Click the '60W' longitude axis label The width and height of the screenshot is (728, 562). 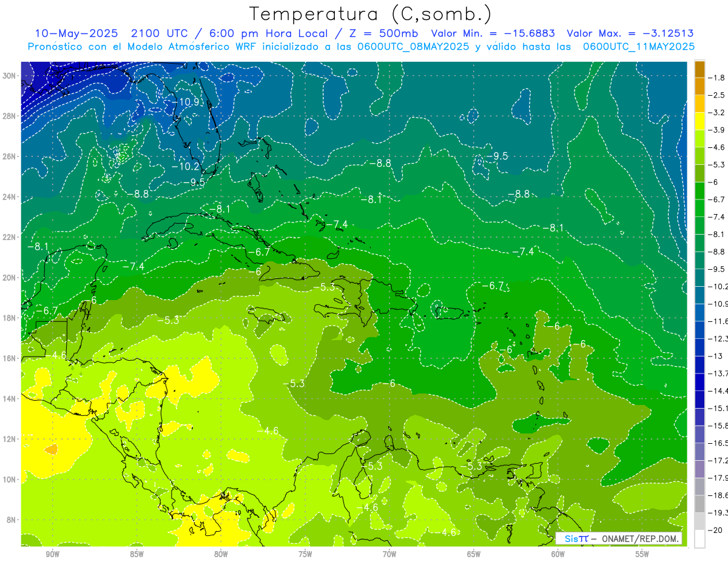558,554
